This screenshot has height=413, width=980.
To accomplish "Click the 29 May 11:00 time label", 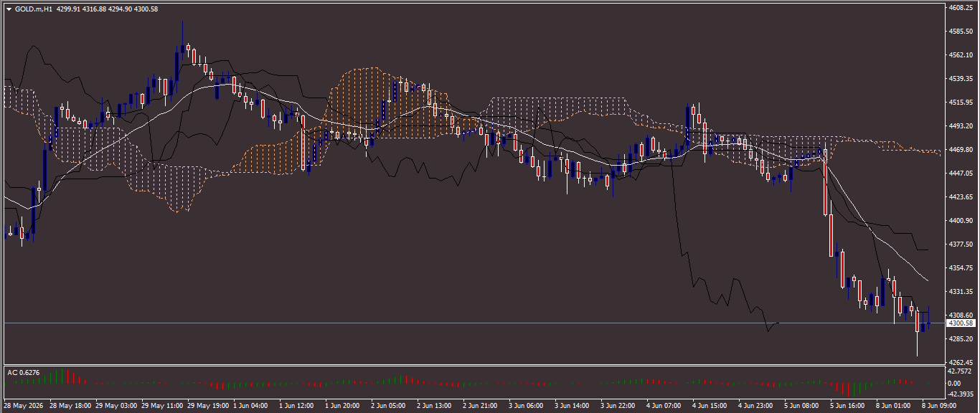I will [161, 406].
